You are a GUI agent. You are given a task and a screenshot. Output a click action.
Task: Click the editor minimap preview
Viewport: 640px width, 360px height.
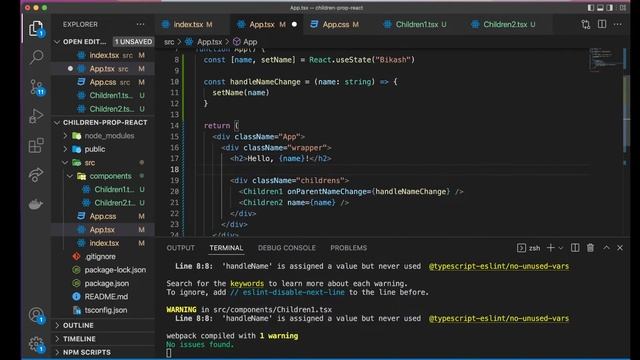click(606, 60)
